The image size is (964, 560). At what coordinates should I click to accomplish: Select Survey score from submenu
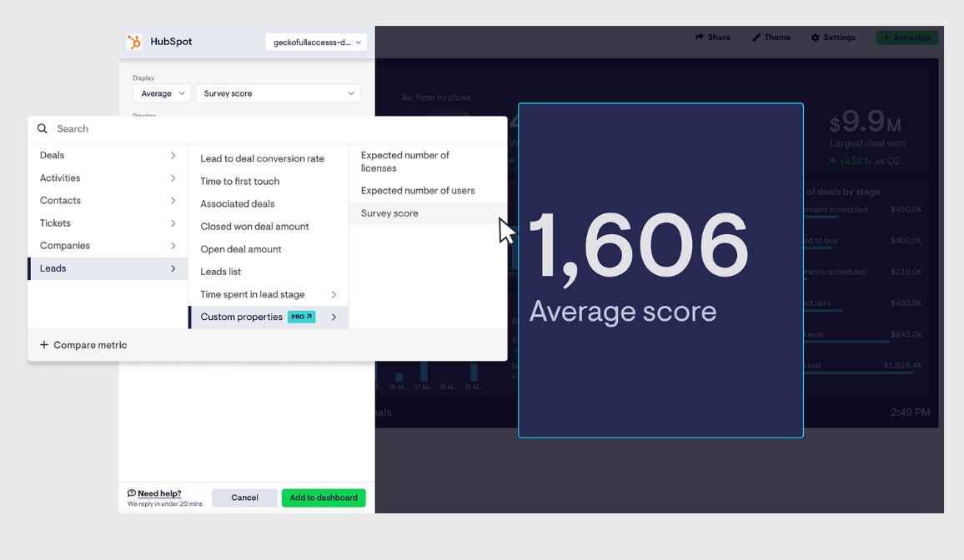pos(389,213)
